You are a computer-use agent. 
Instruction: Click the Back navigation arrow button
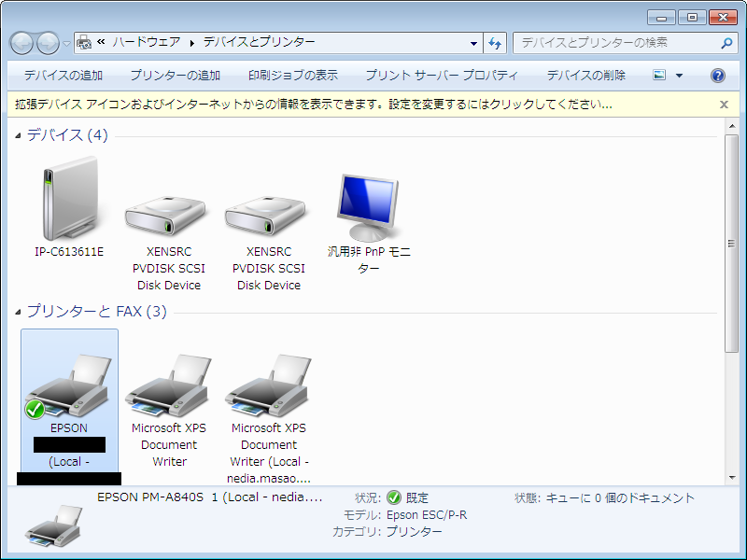point(21,43)
